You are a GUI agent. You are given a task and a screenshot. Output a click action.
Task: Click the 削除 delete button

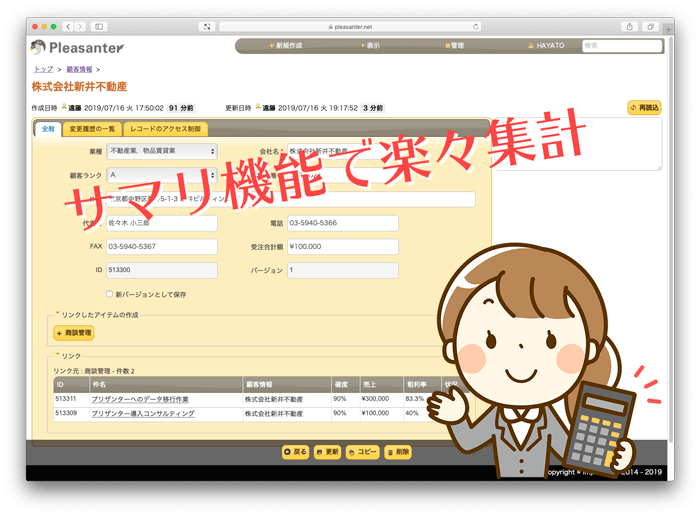(398, 452)
